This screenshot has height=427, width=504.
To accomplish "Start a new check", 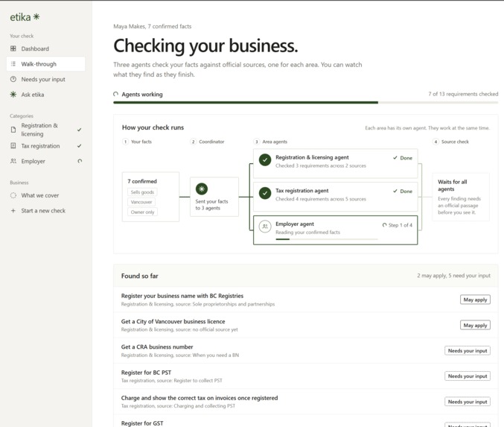I will point(45,211).
